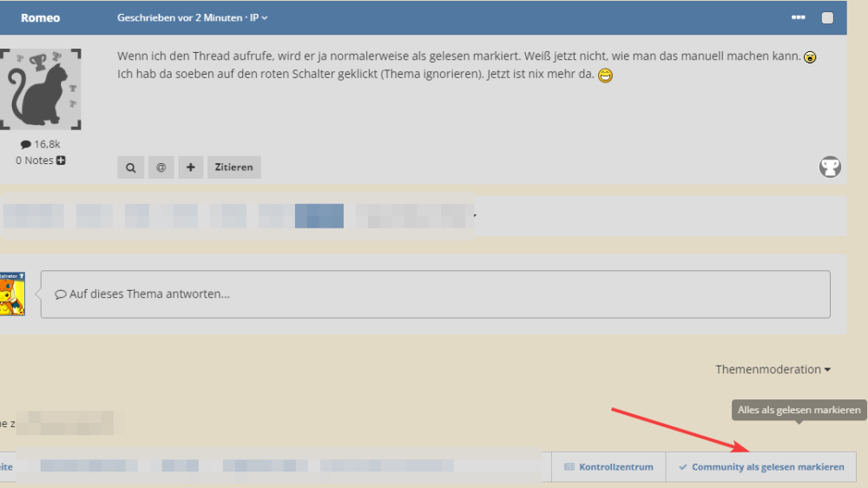Open the three-dots post options menu
Screen dimensions: 868x488
point(799,17)
